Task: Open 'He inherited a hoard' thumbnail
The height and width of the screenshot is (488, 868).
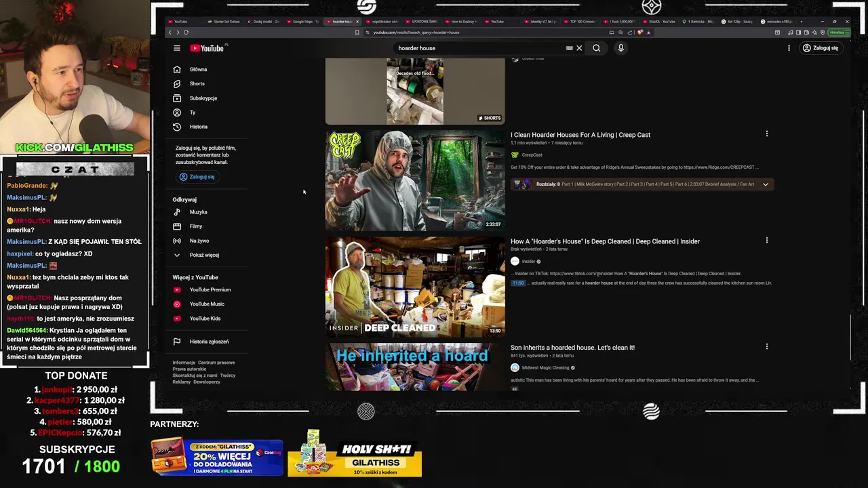Action: 415,367
